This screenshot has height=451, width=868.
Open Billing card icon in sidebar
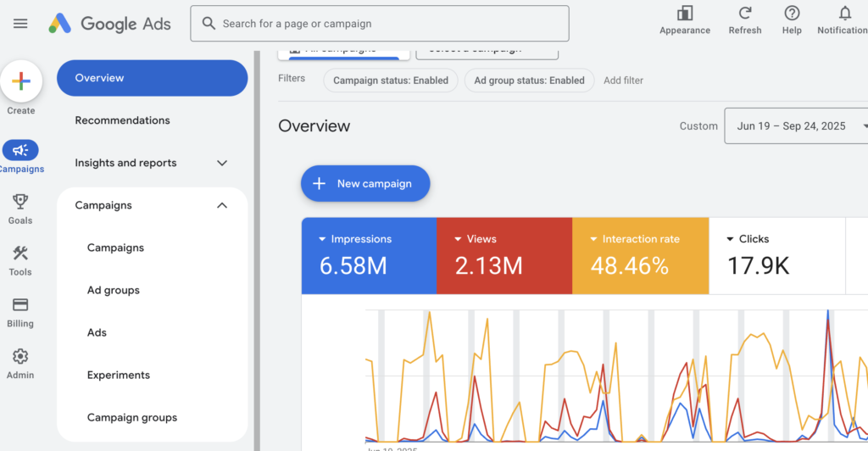click(x=20, y=305)
